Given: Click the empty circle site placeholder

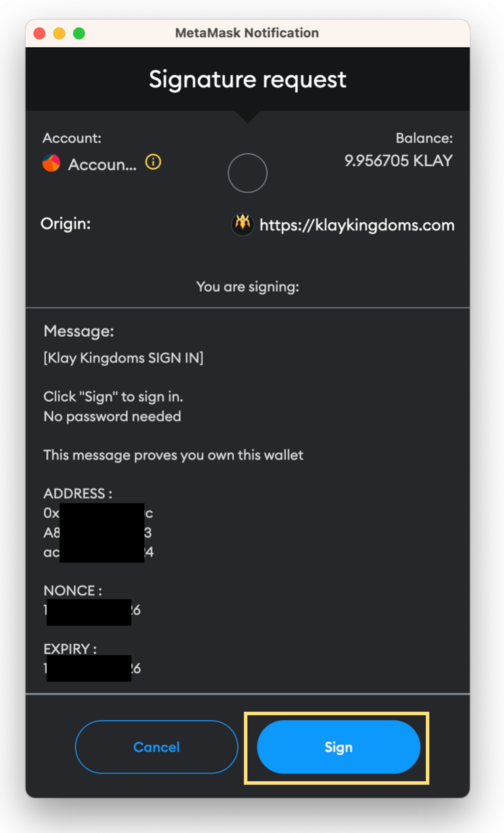Looking at the screenshot, I should pyautogui.click(x=248, y=173).
